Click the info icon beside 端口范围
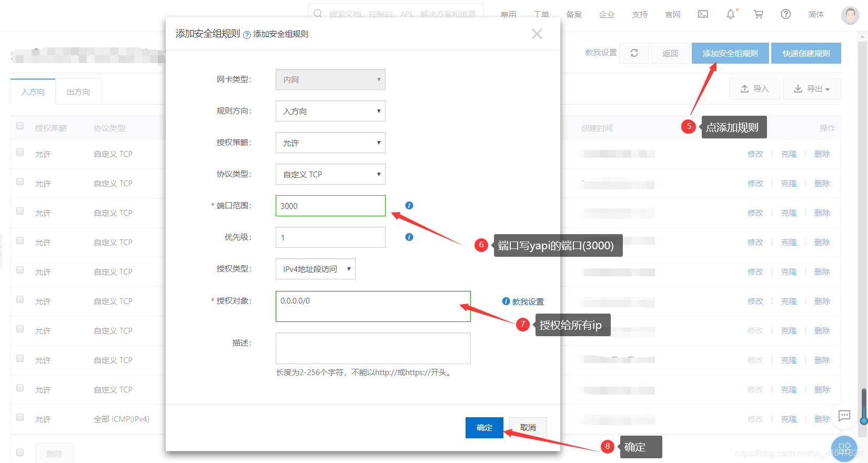The image size is (868, 463). (x=409, y=205)
